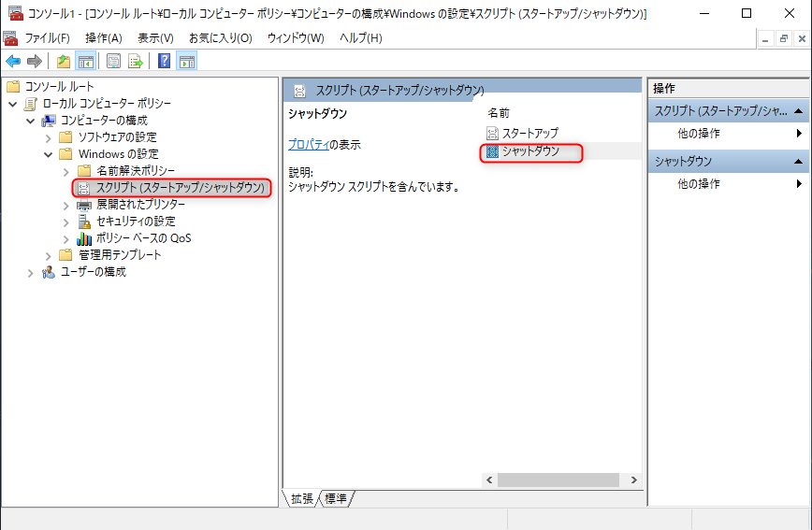Select スクリプト (スタートアップ/シャットダウン) tree item

181,188
